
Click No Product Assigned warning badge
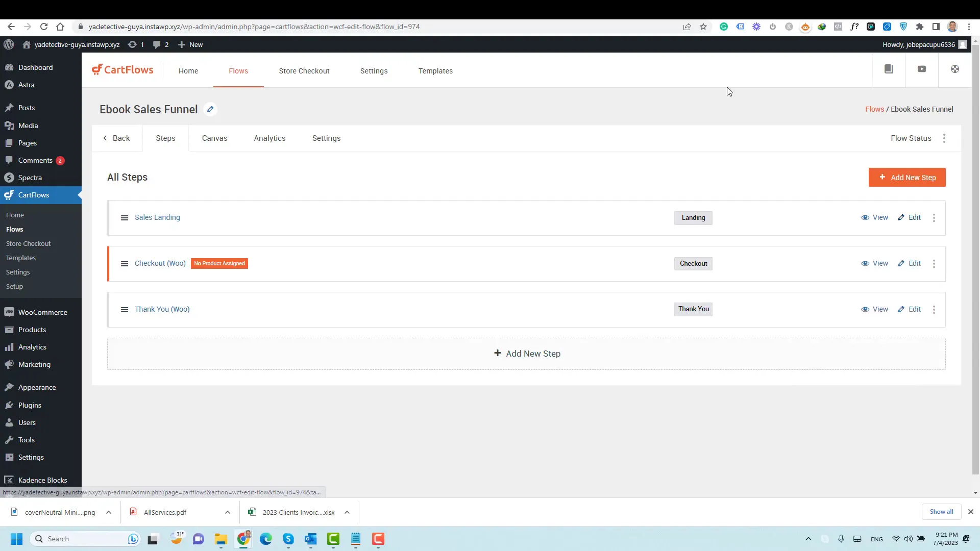tap(219, 263)
